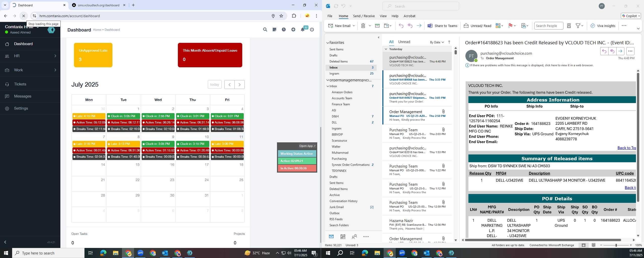Click the power logout icon in HRM
Image resolution: width=644 pixels, height=258 pixels.
click(x=312, y=29)
